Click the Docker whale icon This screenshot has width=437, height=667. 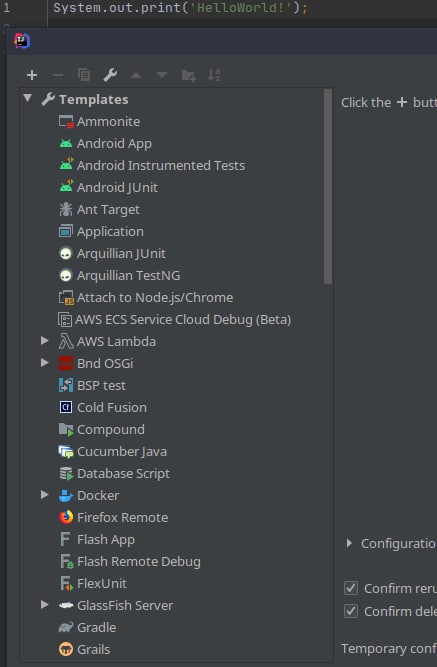point(66,496)
